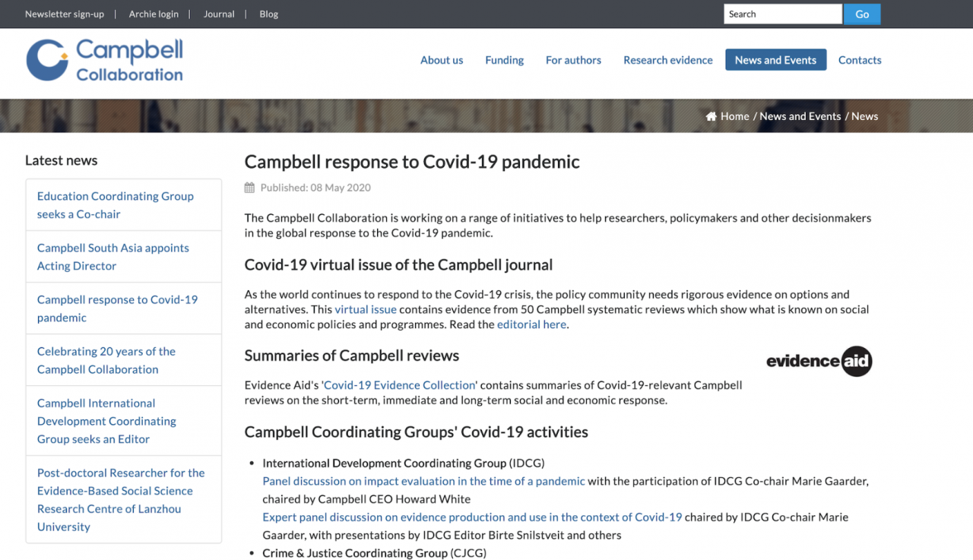Open the Covid-19 Evidence Collection
Image resolution: width=973 pixels, height=560 pixels.
coord(399,384)
